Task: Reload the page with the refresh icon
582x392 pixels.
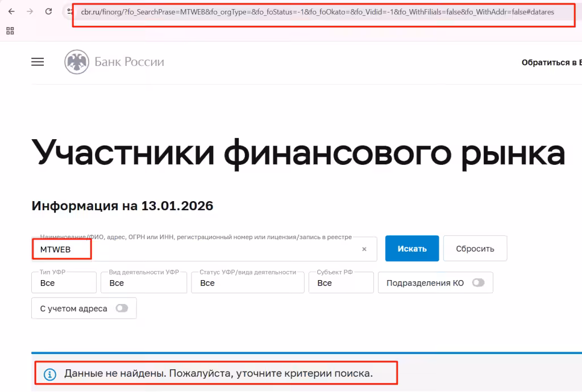Action: [49, 11]
